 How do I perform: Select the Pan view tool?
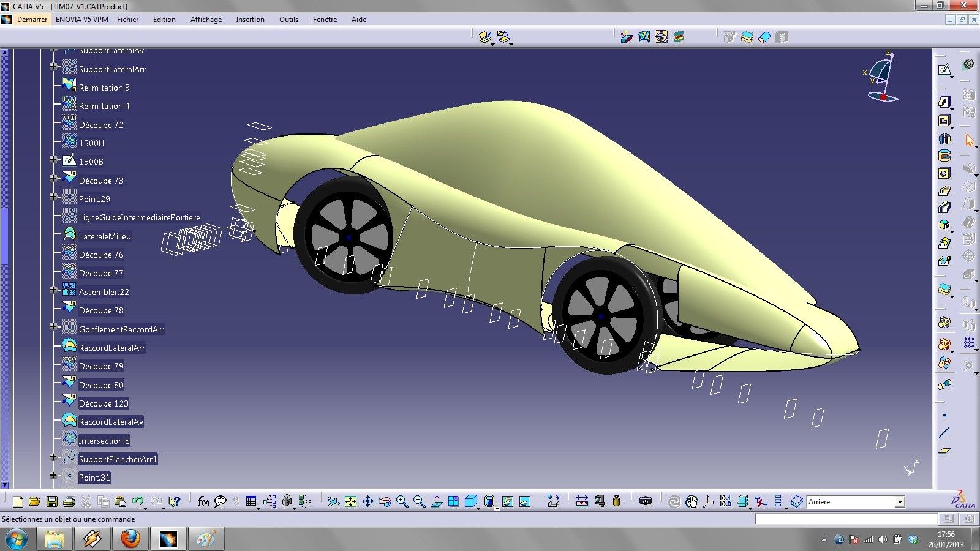coord(367,502)
